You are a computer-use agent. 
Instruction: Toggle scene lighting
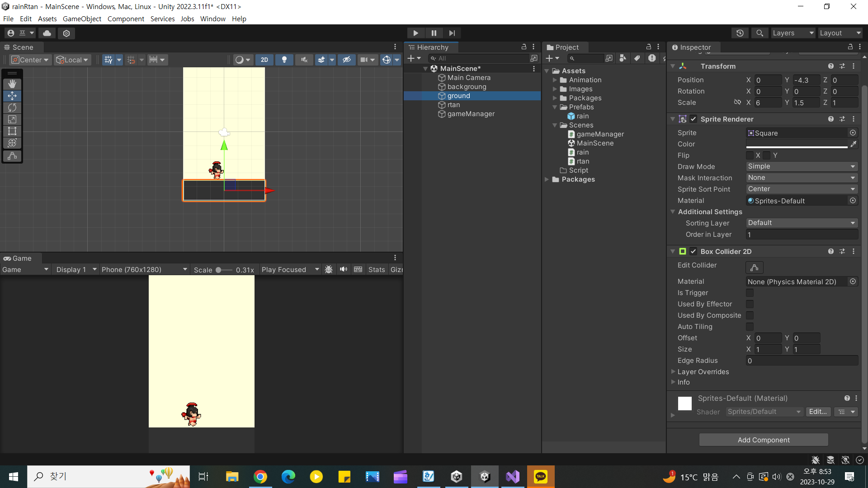284,60
